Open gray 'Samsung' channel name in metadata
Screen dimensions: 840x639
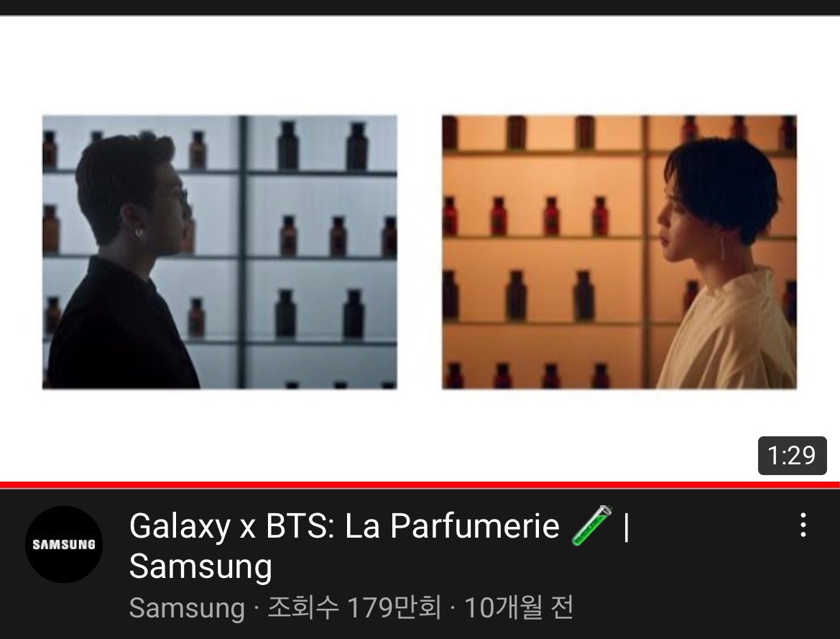click(x=186, y=608)
